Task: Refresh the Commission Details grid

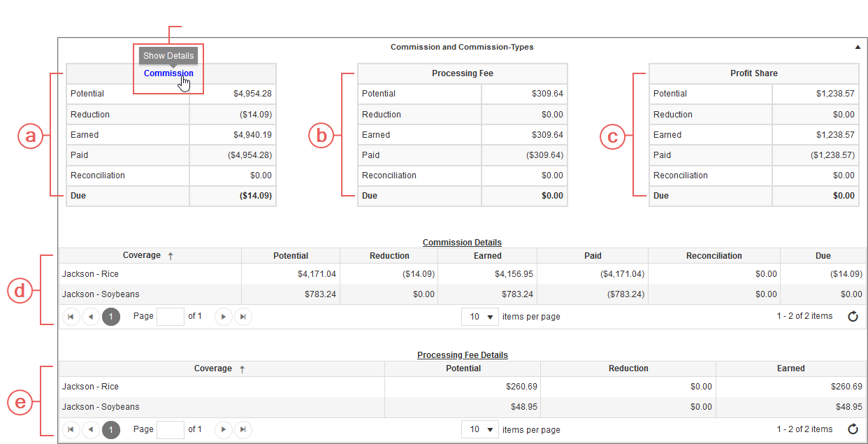Action: [x=853, y=317]
